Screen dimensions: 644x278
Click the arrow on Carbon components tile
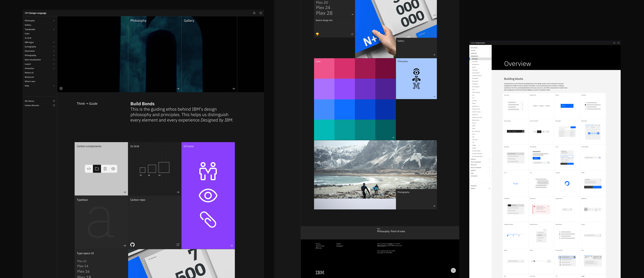pos(125,192)
